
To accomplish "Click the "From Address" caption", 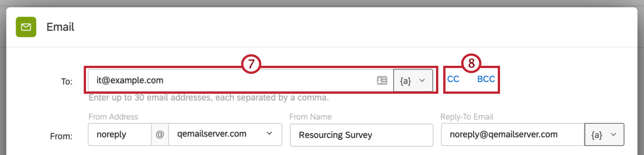I will [113, 117].
